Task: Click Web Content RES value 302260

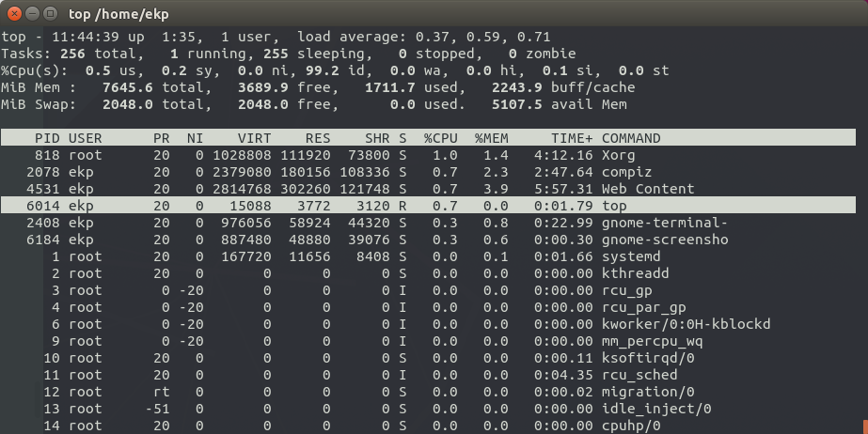Action: click(305, 189)
